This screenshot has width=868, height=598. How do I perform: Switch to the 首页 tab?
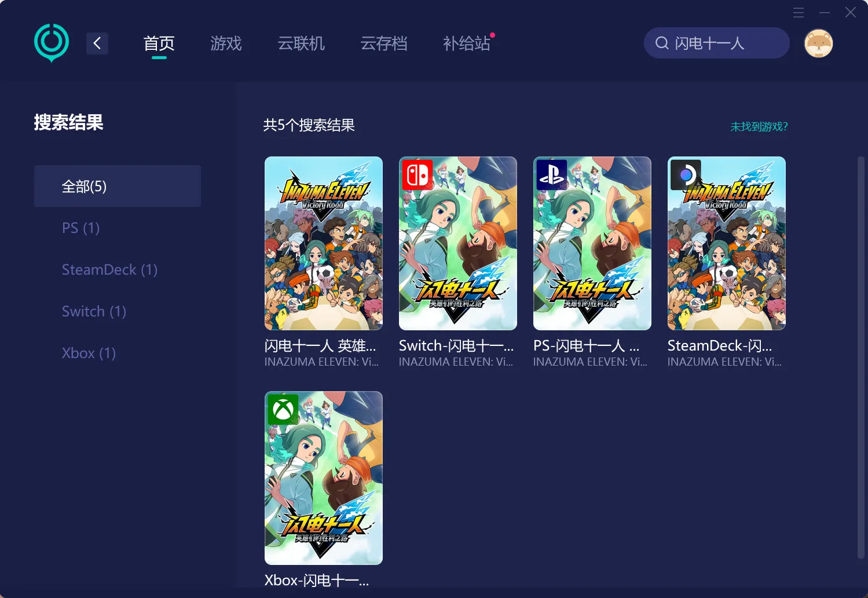tap(159, 43)
